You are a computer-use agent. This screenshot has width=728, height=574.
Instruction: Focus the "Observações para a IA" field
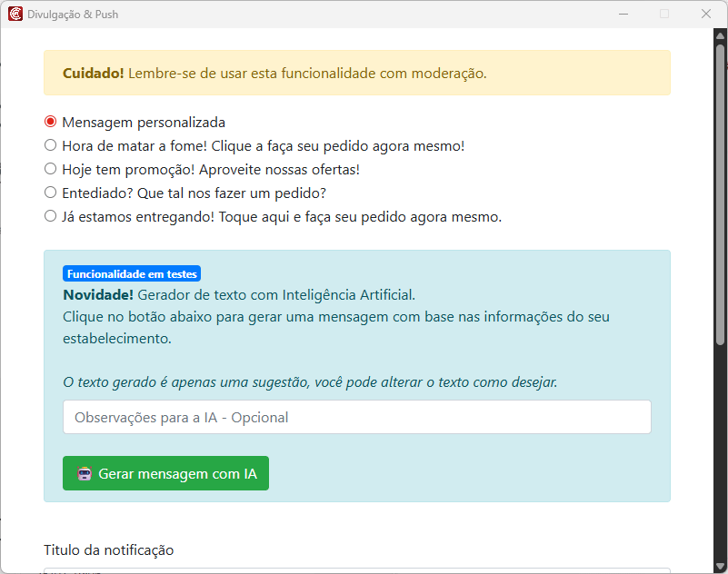tap(356, 418)
